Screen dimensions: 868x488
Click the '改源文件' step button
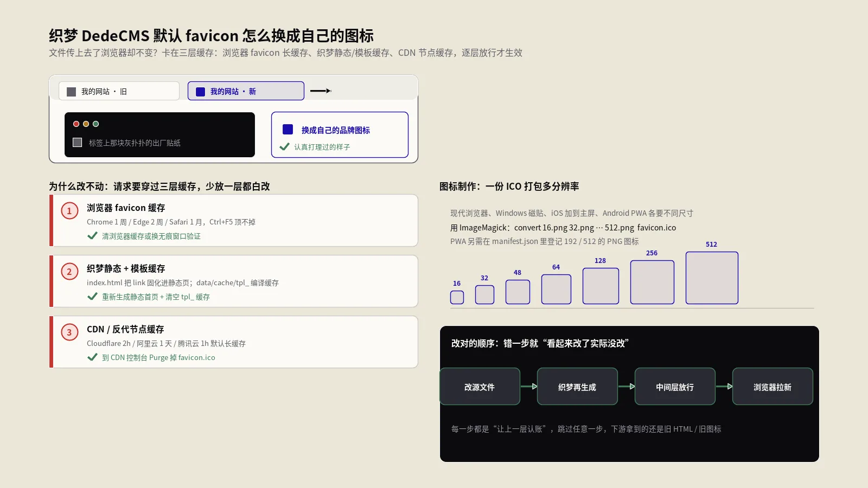[480, 386]
